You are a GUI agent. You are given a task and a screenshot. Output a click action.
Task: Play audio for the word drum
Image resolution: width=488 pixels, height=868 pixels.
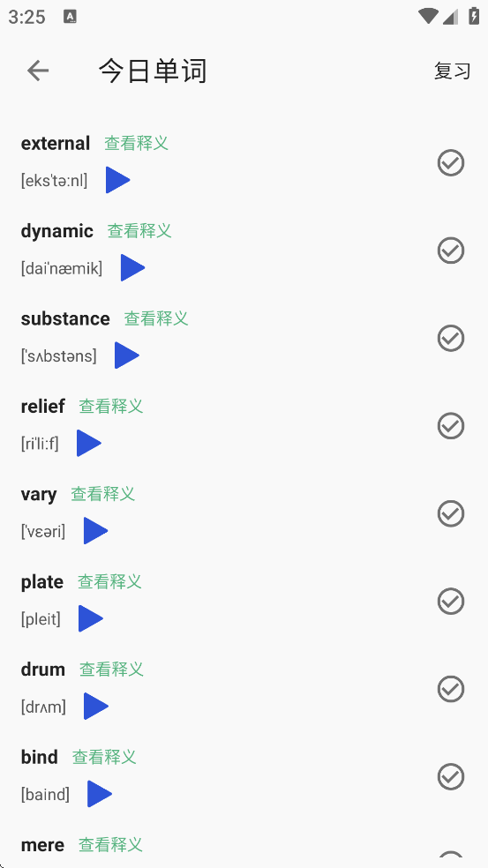(96, 707)
